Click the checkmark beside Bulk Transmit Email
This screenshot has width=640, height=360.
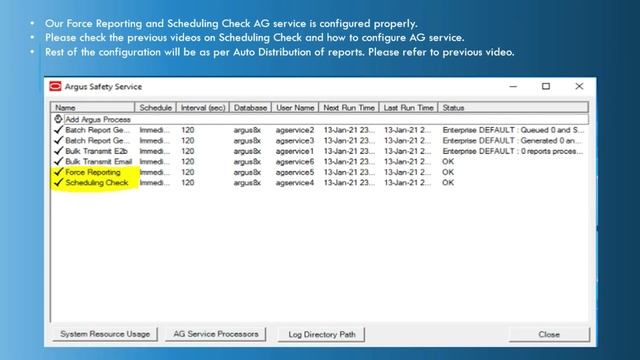[58, 162]
